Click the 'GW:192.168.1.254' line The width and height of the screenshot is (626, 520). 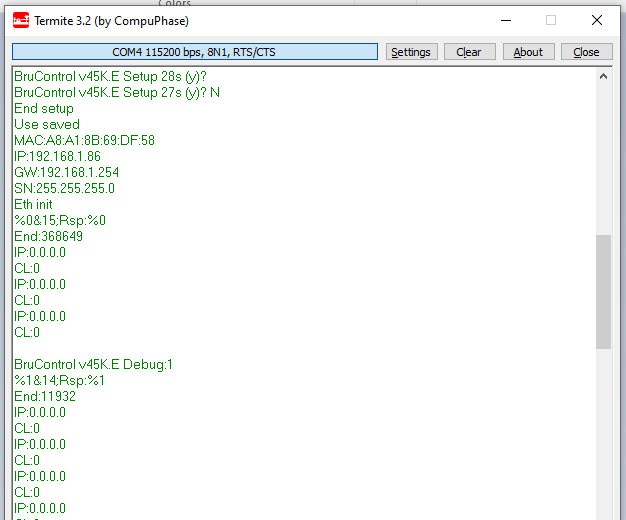(x=66, y=172)
